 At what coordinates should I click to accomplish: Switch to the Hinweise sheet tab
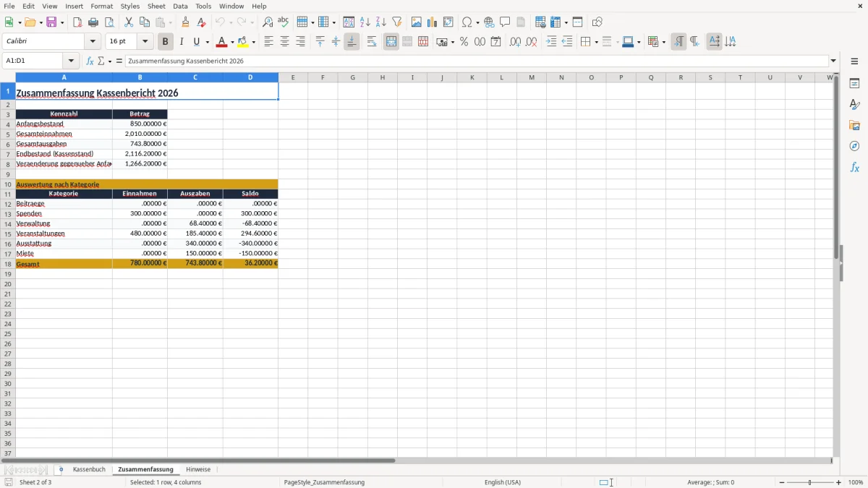[x=198, y=470]
